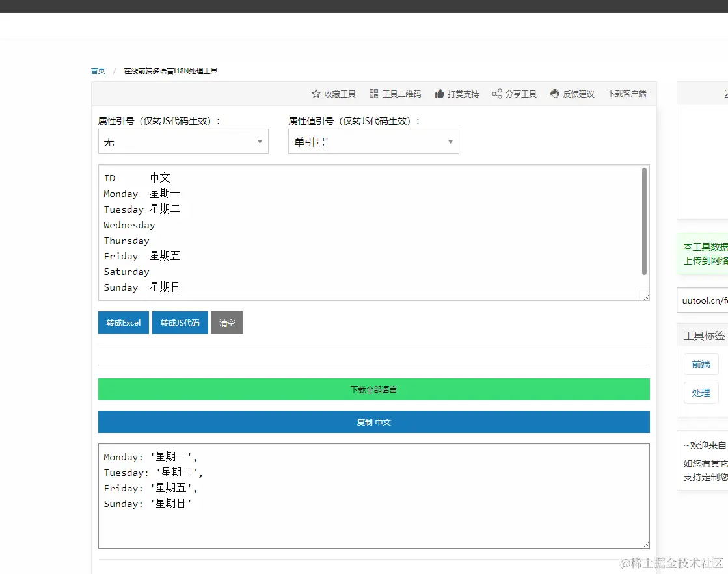Click the 'Friday 星期五' input row
The width and height of the screenshot is (728, 574).
click(x=142, y=256)
